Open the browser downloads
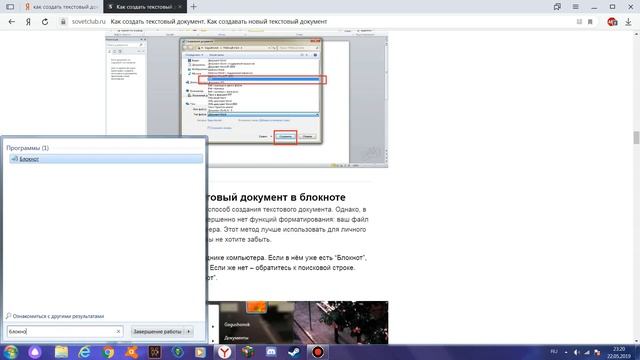The height and width of the screenshot is (360, 640). click(x=628, y=22)
